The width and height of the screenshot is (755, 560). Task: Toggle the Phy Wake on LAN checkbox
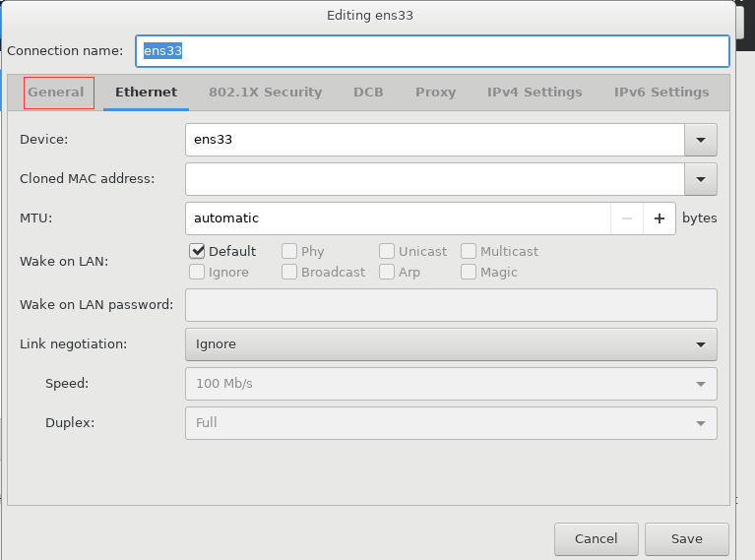click(289, 251)
